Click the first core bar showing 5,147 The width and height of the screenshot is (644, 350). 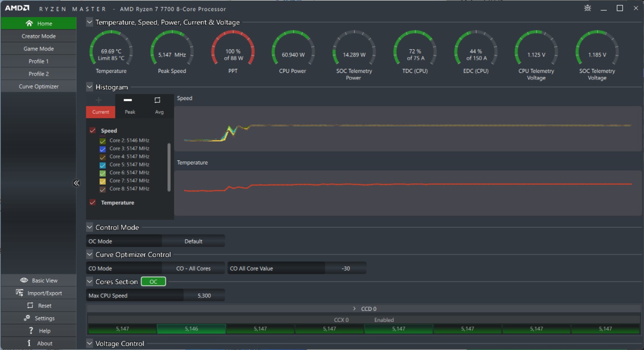[122, 329]
